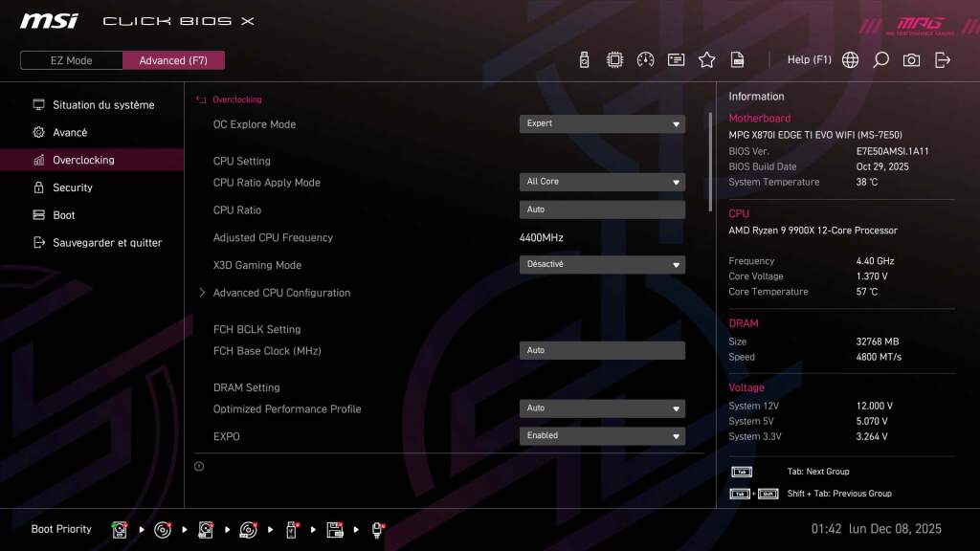Select the first hard drive in Boot Priority
Screen dimensions: 980x551
(x=119, y=529)
